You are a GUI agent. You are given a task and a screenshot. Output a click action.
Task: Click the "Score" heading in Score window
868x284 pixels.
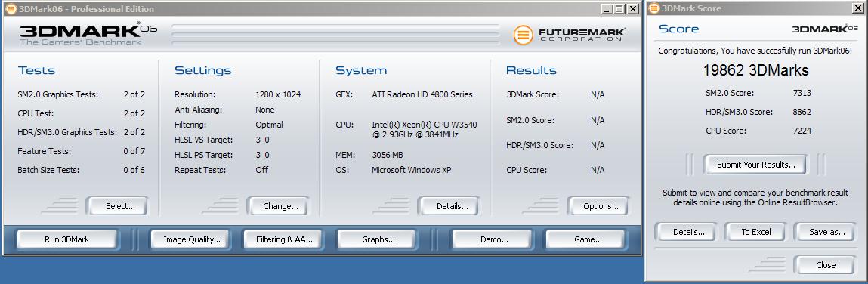tap(678, 29)
